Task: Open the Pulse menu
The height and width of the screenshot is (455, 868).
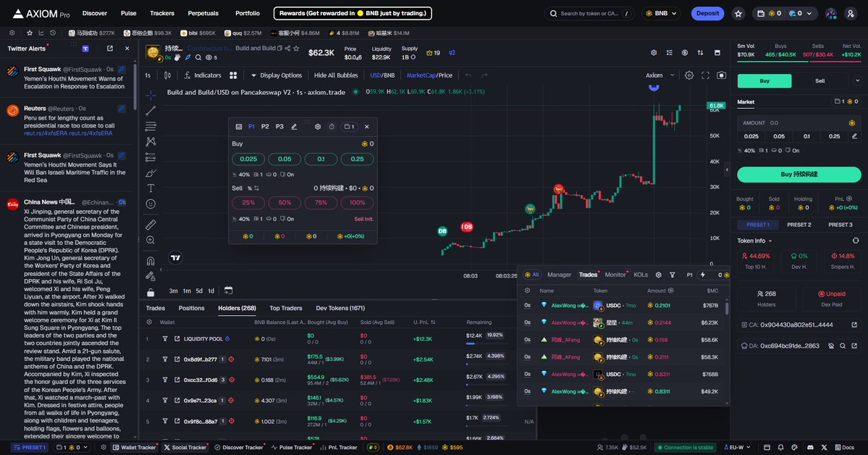Action: coord(128,13)
